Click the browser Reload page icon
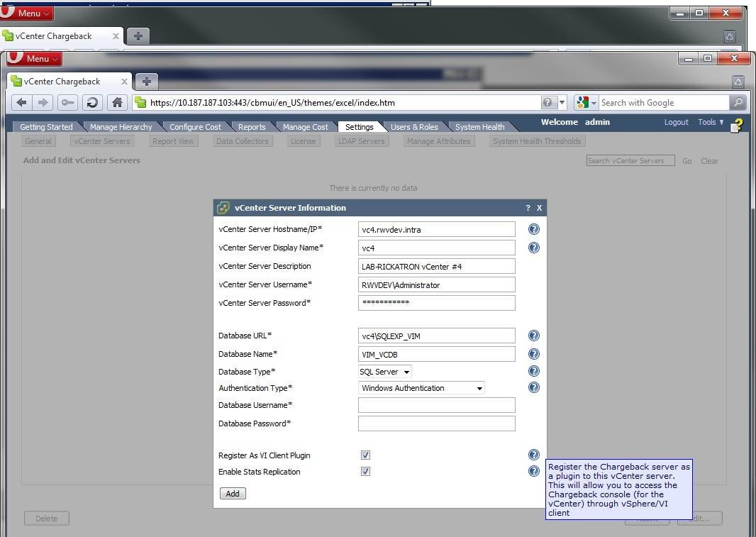Viewport: 756px width, 537px height. (91, 103)
